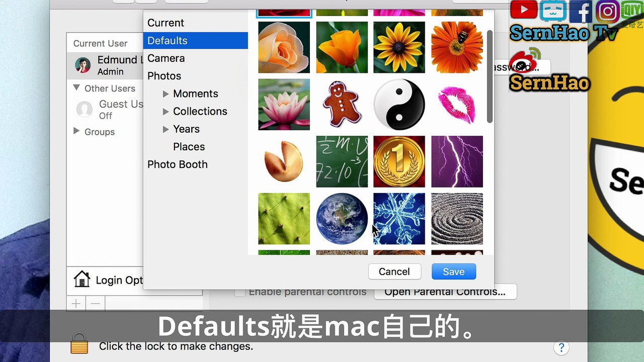Expand the Groups section
644x362 pixels.
pos(76,131)
